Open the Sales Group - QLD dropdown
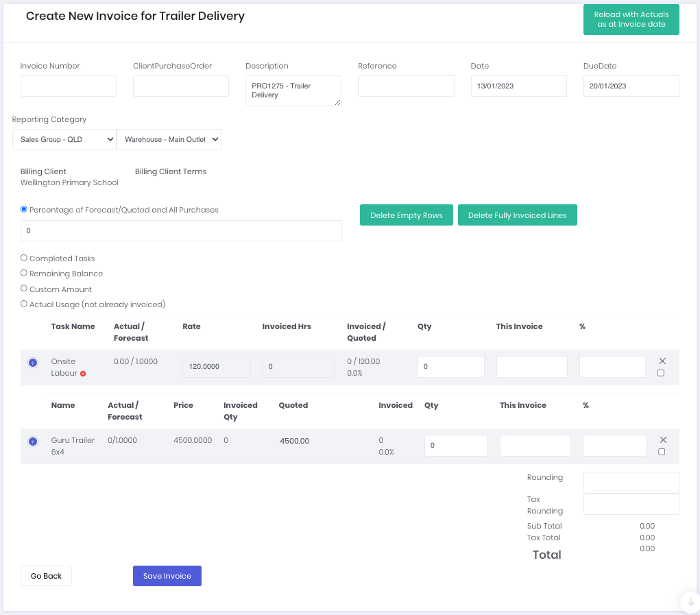This screenshot has height=615, width=700. pyautogui.click(x=64, y=139)
